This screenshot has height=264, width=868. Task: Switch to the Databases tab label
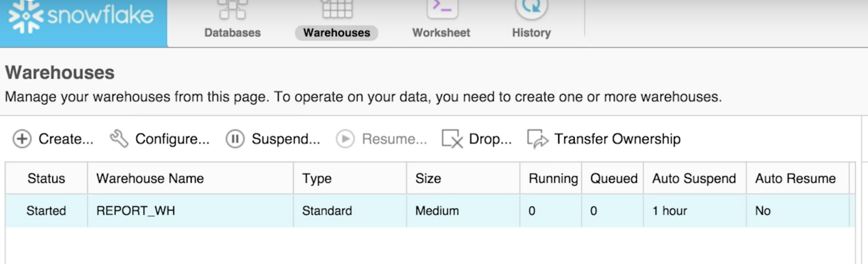click(x=232, y=33)
